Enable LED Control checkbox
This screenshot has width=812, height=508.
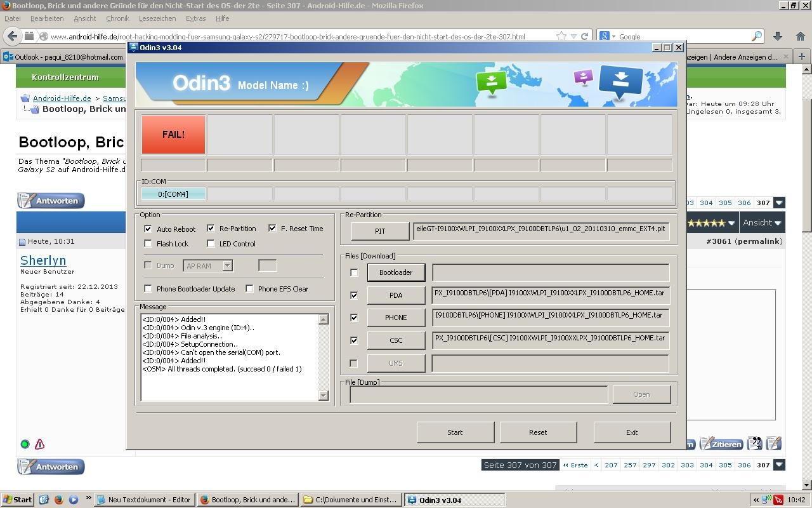211,244
